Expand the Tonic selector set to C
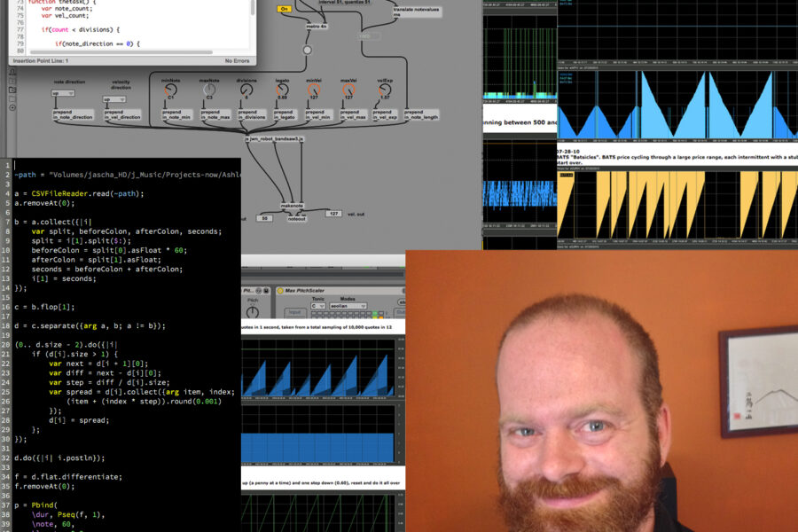Image resolution: width=798 pixels, height=532 pixels. click(x=318, y=307)
